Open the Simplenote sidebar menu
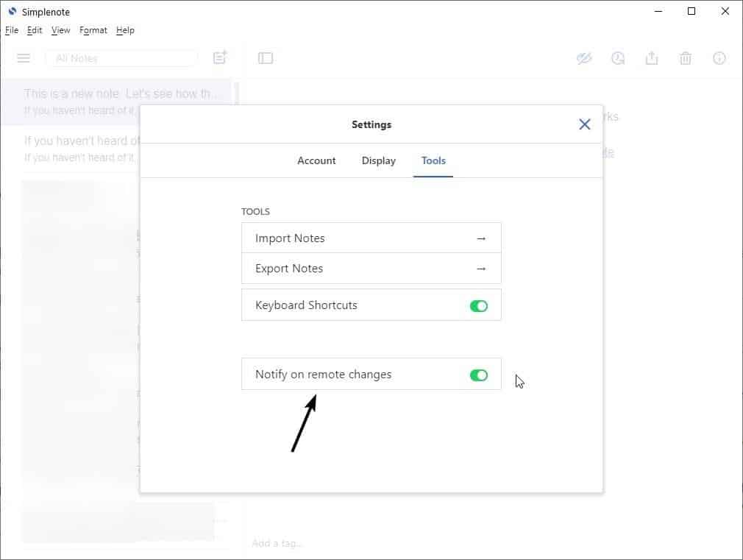743x560 pixels. (23, 58)
